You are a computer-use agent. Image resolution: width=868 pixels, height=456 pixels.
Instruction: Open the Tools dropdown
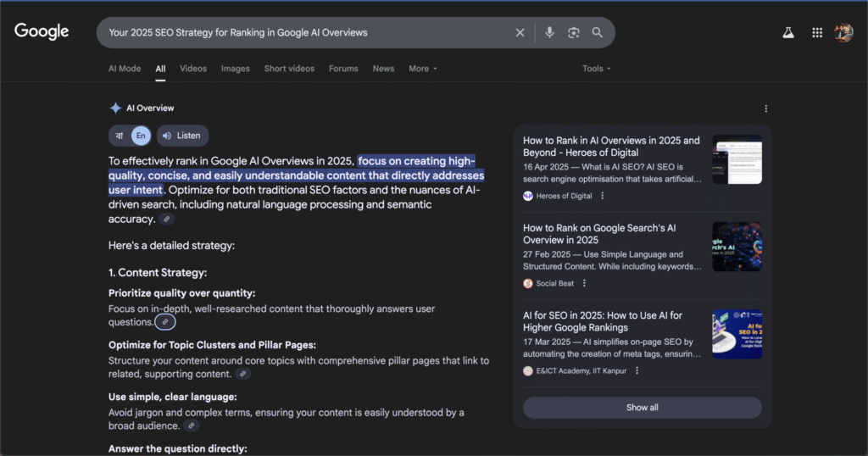pos(596,69)
